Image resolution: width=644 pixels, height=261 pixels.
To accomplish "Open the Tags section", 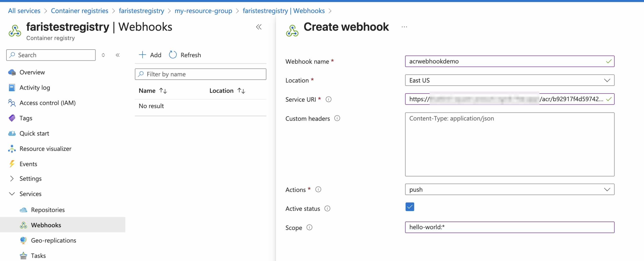I will click(x=26, y=118).
